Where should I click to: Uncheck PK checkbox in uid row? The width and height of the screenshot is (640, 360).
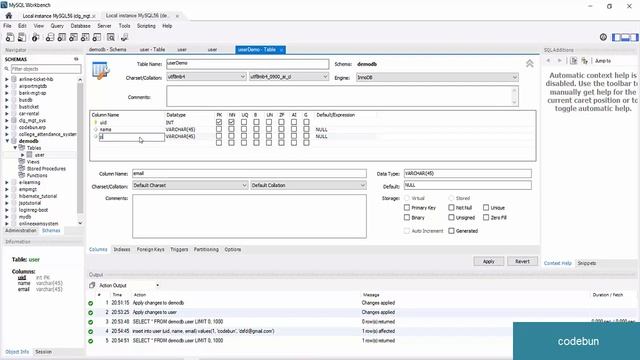pos(219,122)
